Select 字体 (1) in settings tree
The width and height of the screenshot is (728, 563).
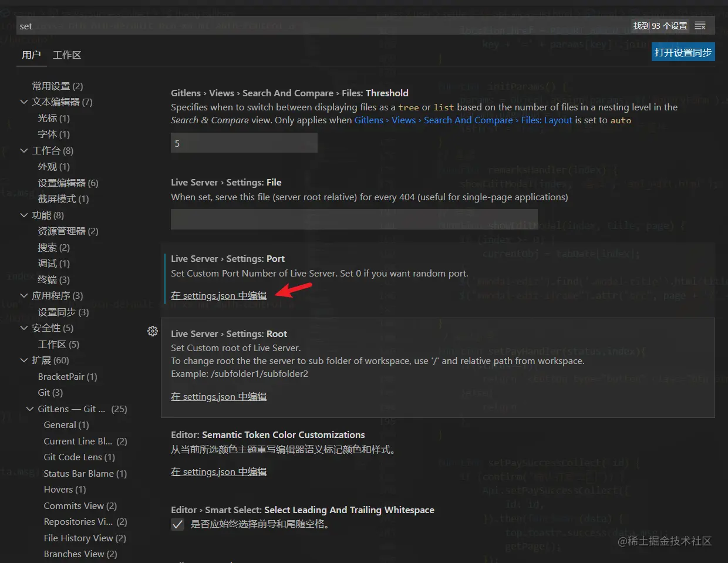(x=53, y=134)
